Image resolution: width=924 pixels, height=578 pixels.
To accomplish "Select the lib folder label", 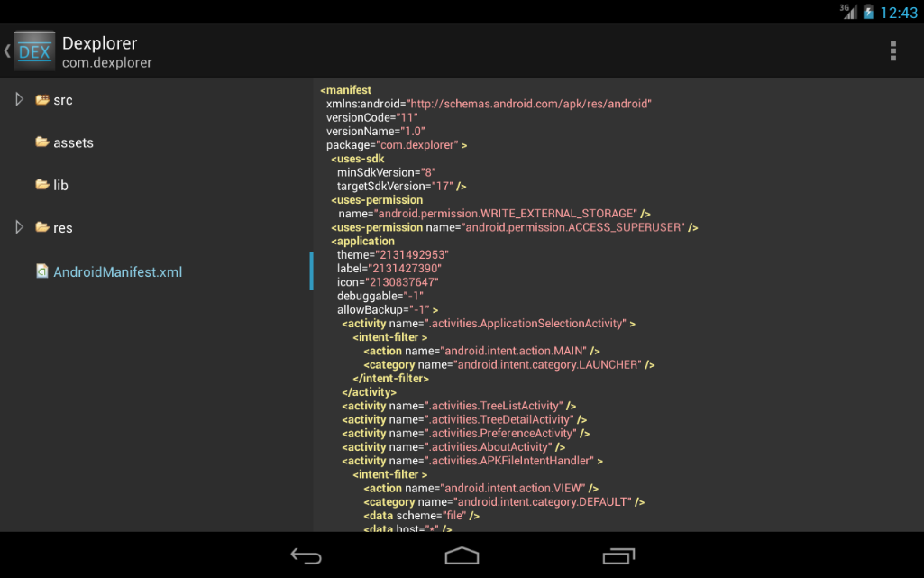I will pos(61,185).
